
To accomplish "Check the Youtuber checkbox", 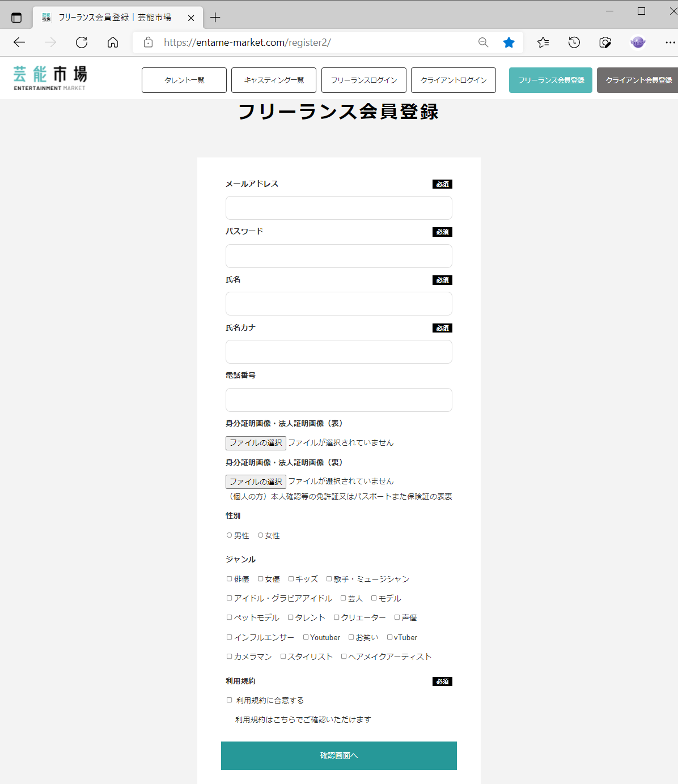I will (x=306, y=637).
